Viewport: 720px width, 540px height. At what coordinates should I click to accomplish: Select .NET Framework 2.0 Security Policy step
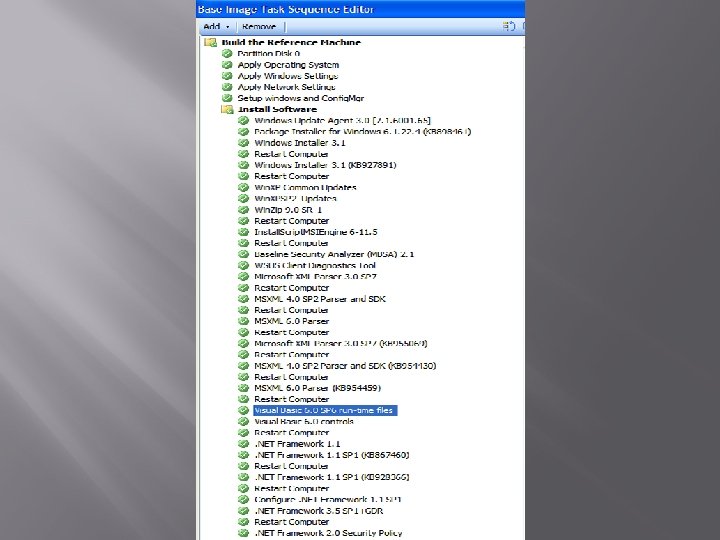click(x=328, y=533)
